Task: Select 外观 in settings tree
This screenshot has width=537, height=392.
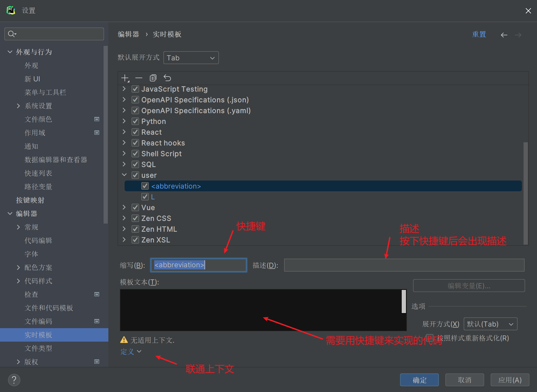Action: (31, 65)
